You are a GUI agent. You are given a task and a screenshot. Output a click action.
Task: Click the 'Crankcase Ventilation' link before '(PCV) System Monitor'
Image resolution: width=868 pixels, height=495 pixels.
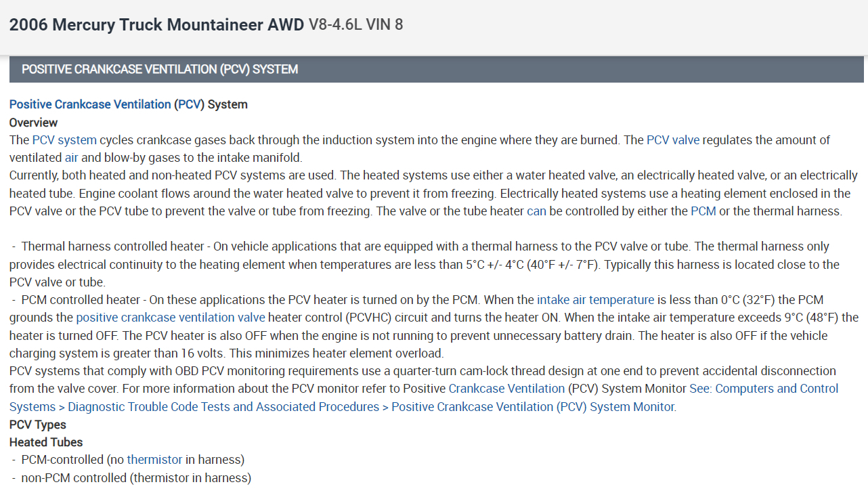(x=506, y=389)
